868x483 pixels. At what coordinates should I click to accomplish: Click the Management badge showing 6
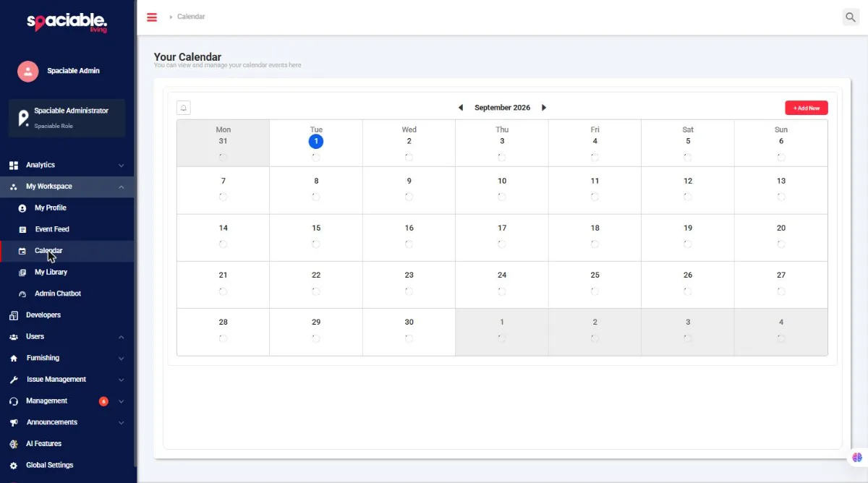point(103,401)
